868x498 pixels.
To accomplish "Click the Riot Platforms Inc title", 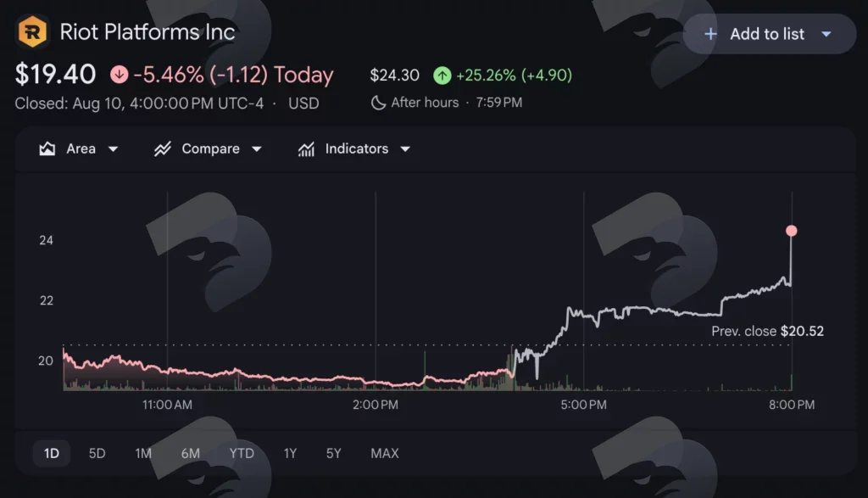I will pyautogui.click(x=147, y=32).
